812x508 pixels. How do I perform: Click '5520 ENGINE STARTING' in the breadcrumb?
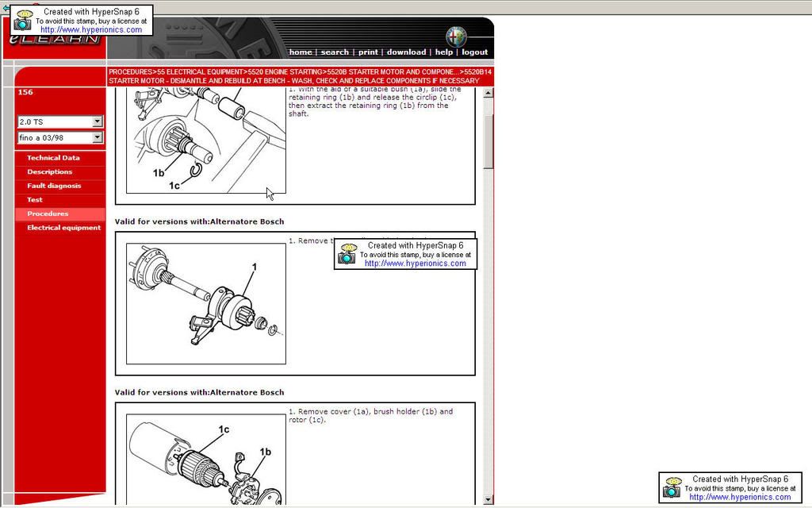(x=285, y=72)
